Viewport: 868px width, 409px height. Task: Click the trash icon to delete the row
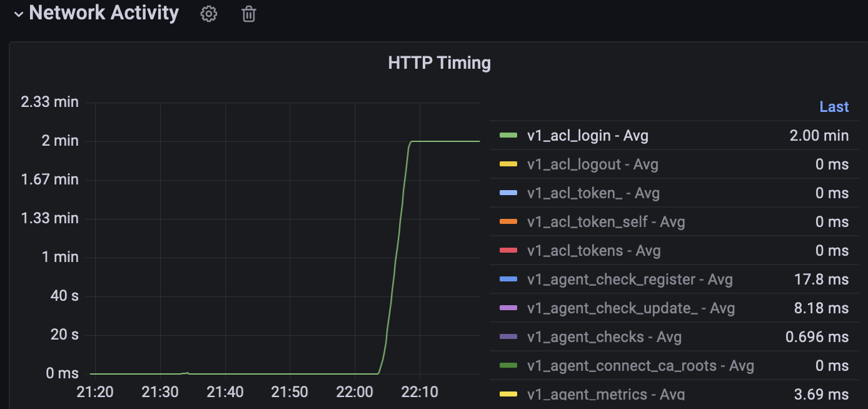pos(248,14)
